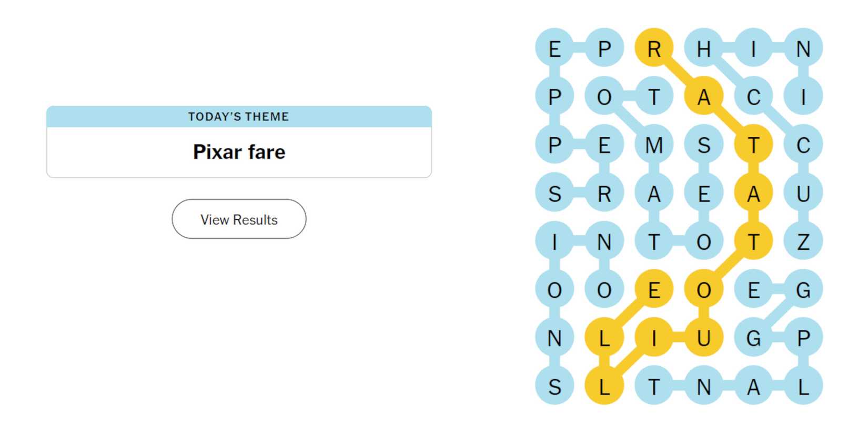Click the blue P in row two, far left
Image resolution: width=868 pixels, height=434 pixels.
coord(554,96)
